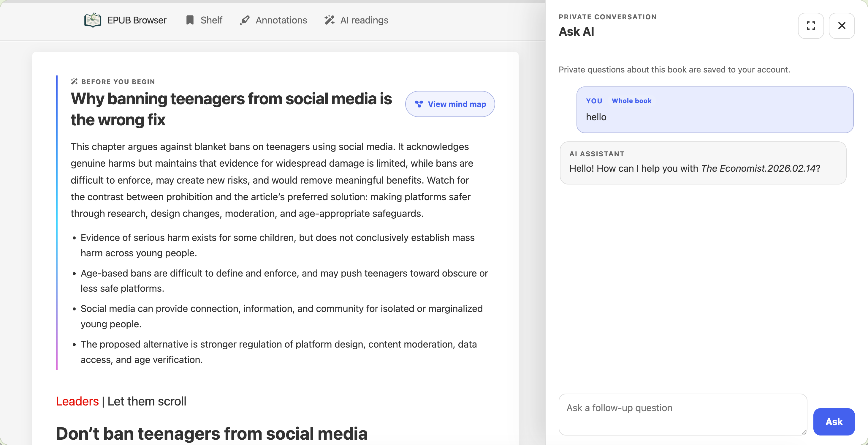868x445 pixels.
Task: Click the AI assistant reply text
Action: [x=694, y=168]
